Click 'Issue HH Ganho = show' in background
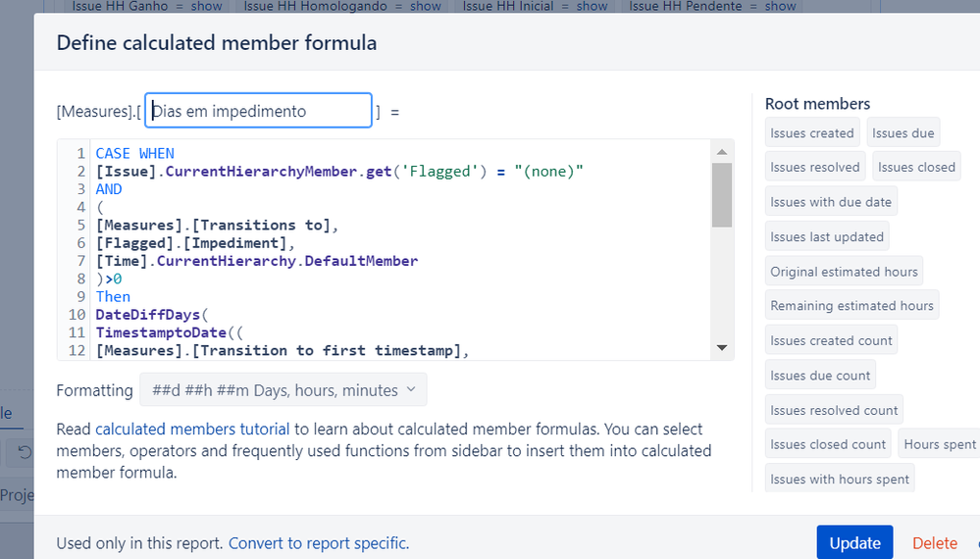Viewport: 980px width, 559px height. click(147, 6)
